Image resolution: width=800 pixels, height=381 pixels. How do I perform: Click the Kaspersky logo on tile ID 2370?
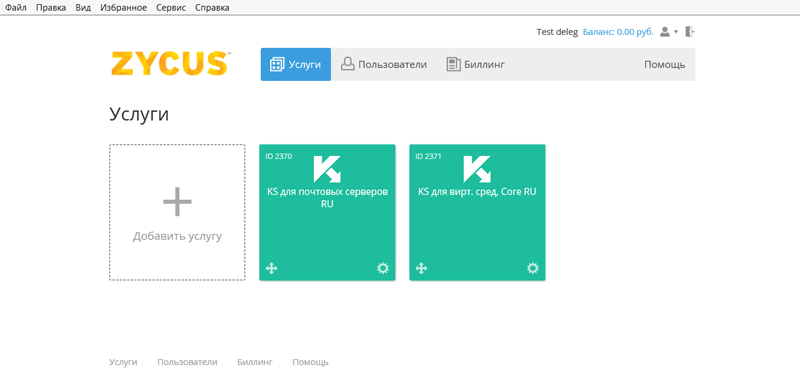[327, 169]
